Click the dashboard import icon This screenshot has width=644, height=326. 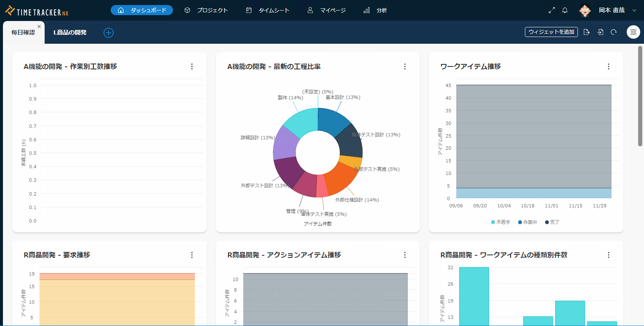[x=601, y=32]
